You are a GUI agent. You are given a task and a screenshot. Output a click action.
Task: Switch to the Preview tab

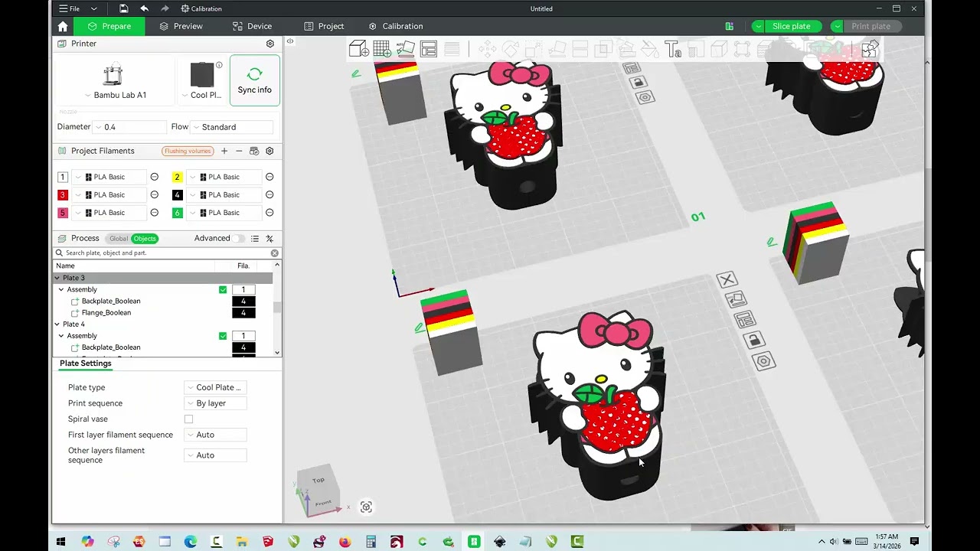tap(181, 26)
